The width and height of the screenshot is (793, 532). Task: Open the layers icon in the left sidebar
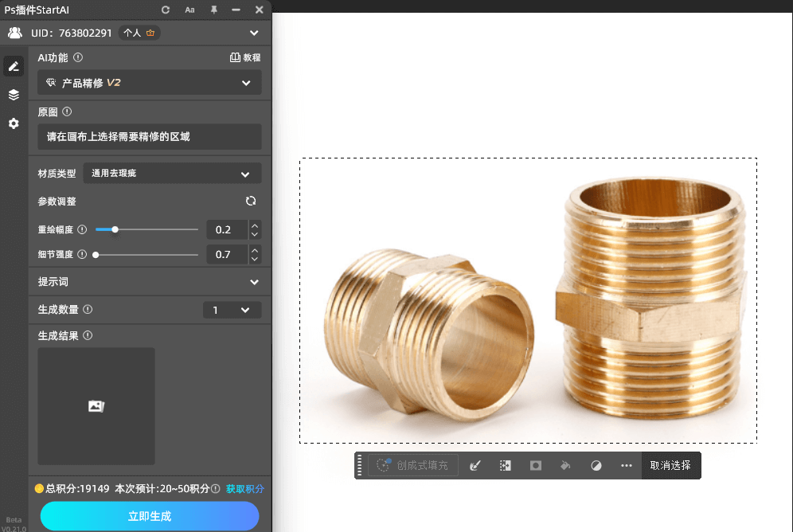pos(14,95)
